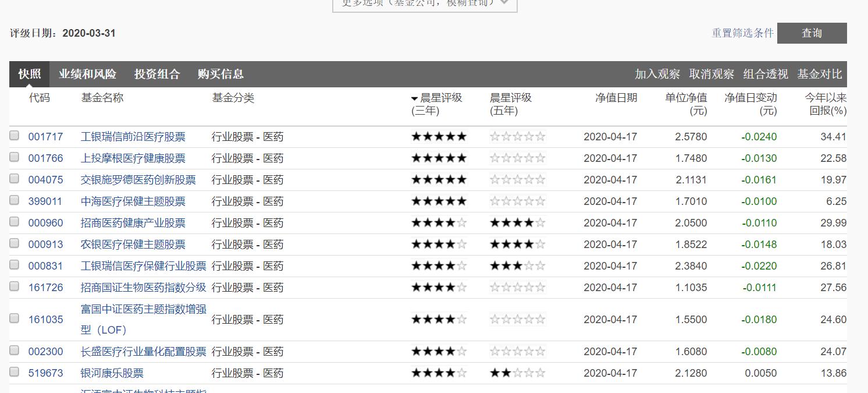Check the box for fund 001717
The height and width of the screenshot is (393, 868).
[15, 136]
